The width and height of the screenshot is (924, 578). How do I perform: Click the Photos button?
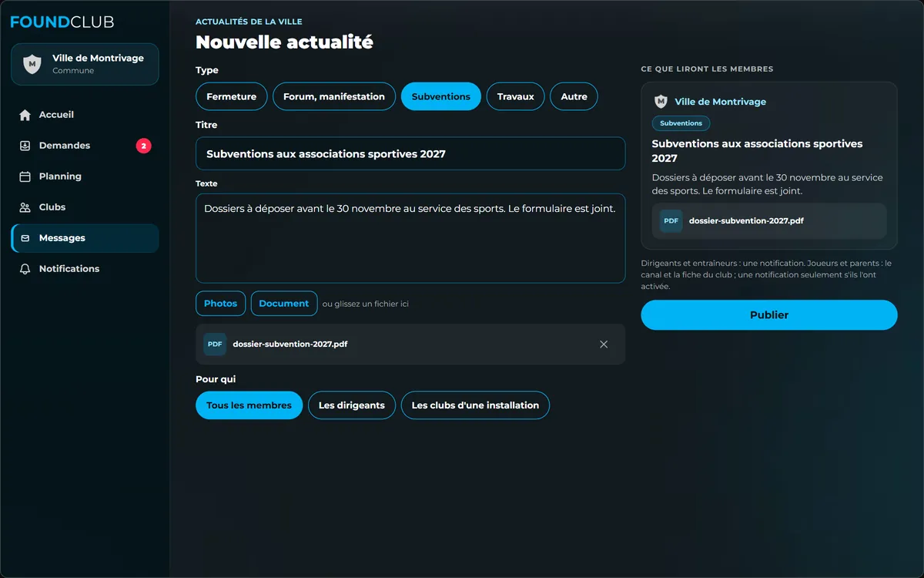click(221, 304)
